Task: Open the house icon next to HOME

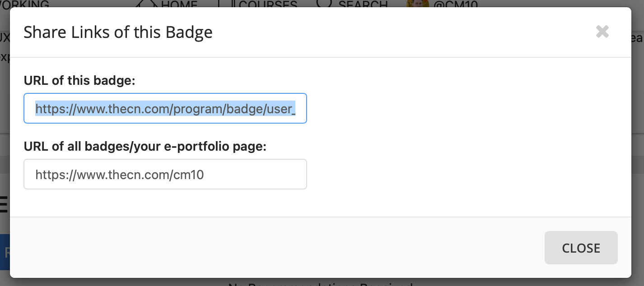Action: (x=147, y=4)
